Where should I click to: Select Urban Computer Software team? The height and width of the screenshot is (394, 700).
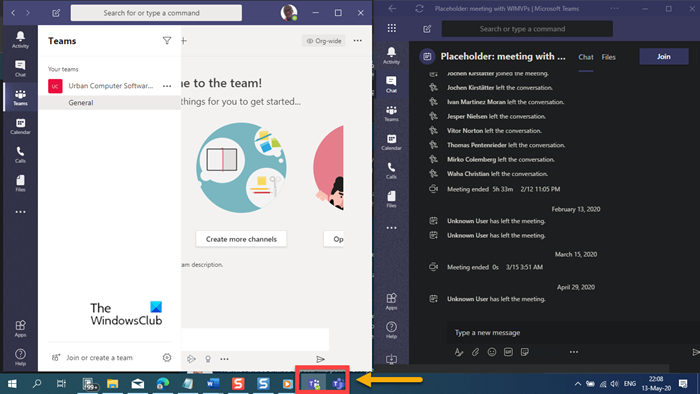click(x=110, y=86)
